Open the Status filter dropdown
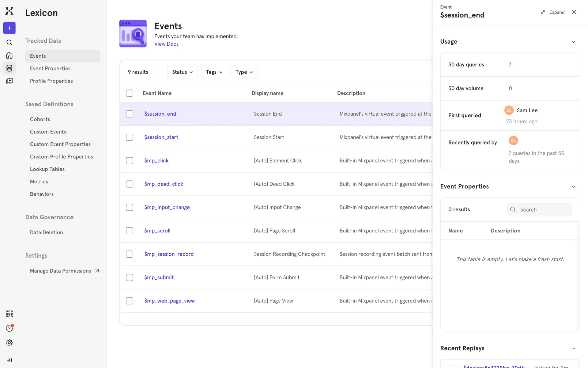The height and width of the screenshot is (368, 588). [182, 72]
